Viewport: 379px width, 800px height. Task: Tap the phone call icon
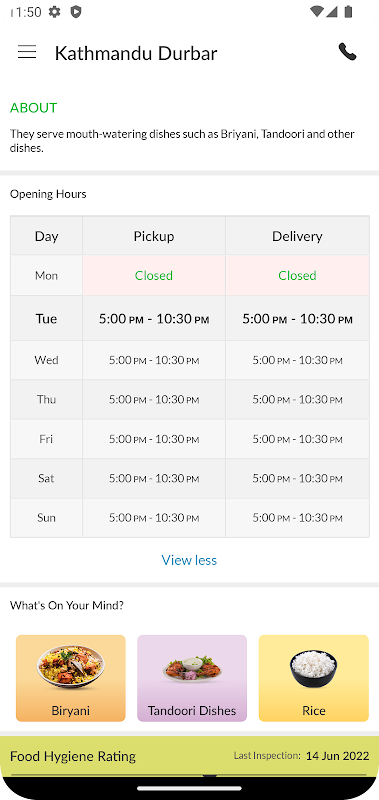pos(347,52)
